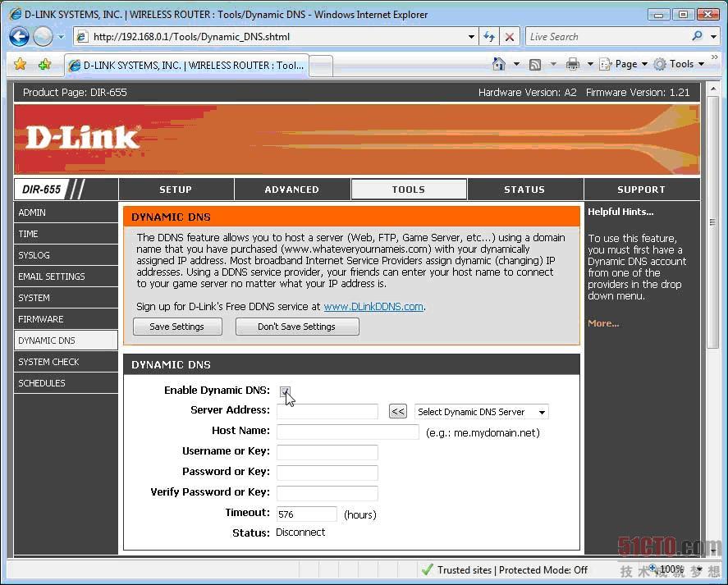The image size is (728, 585).
Task: Click the Add to Favorites icon
Action: 44,64
